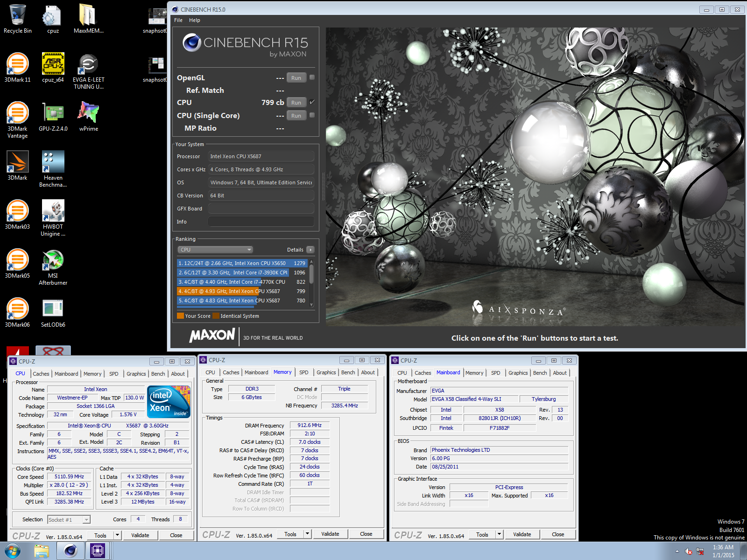747x560 pixels.
Task: Expand ranking Details arrow
Action: (x=310, y=250)
